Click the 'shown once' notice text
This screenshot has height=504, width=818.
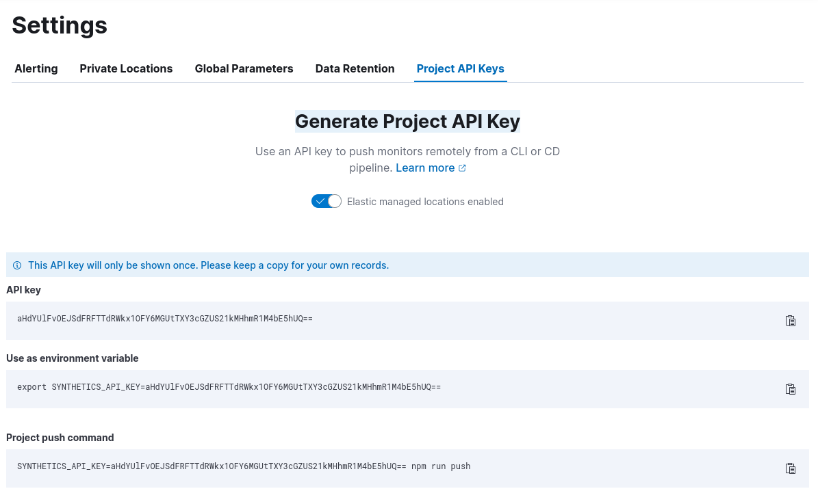(x=208, y=265)
